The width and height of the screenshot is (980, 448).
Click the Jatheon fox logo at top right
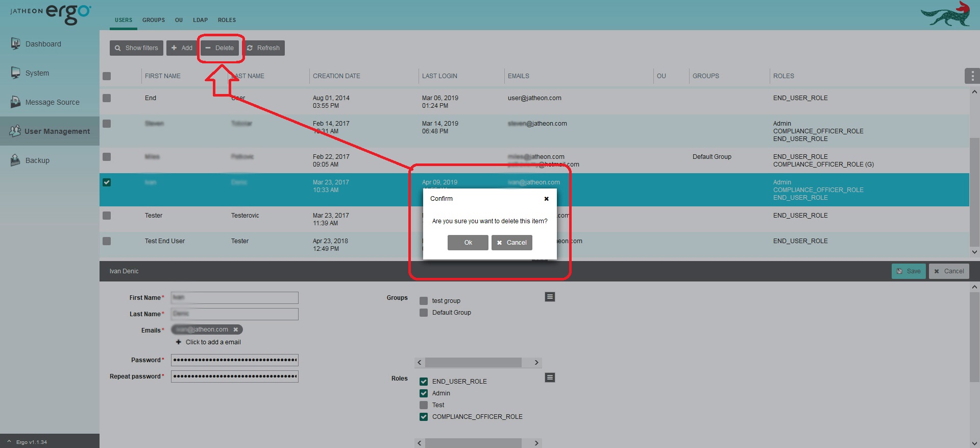click(x=946, y=14)
